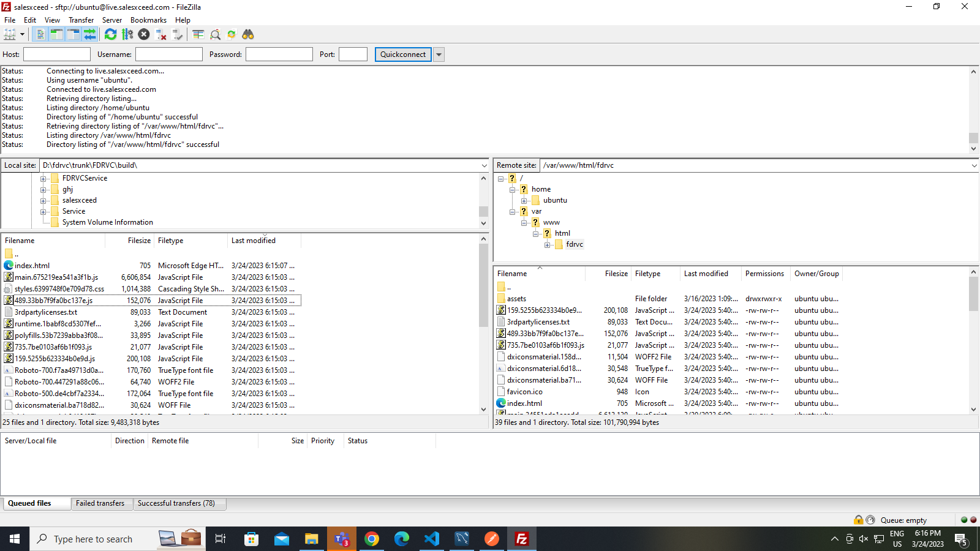Open the directory listing filters dialog
The height and width of the screenshot is (551, 980).
click(198, 35)
